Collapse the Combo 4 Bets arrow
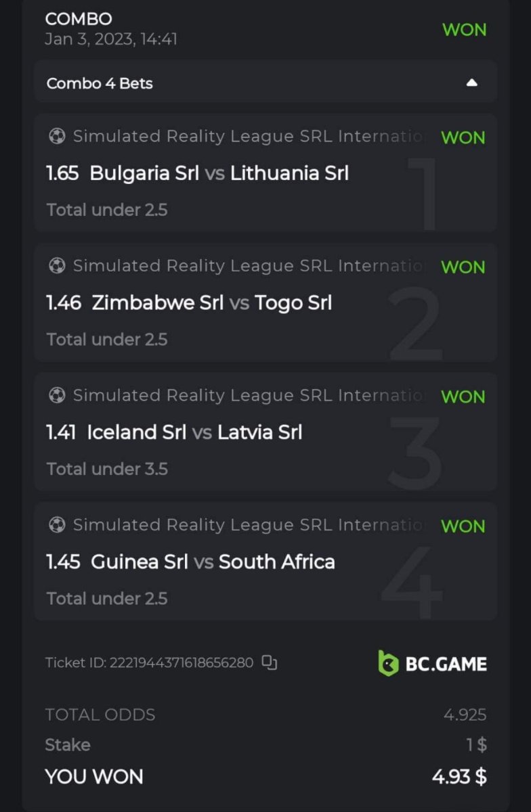 pos(472,83)
